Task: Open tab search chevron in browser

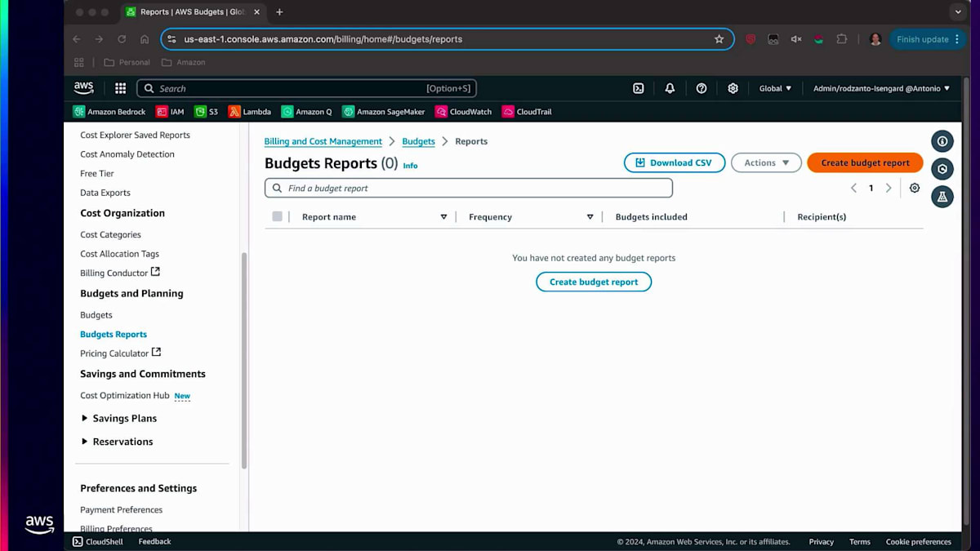Action: pyautogui.click(x=958, y=12)
